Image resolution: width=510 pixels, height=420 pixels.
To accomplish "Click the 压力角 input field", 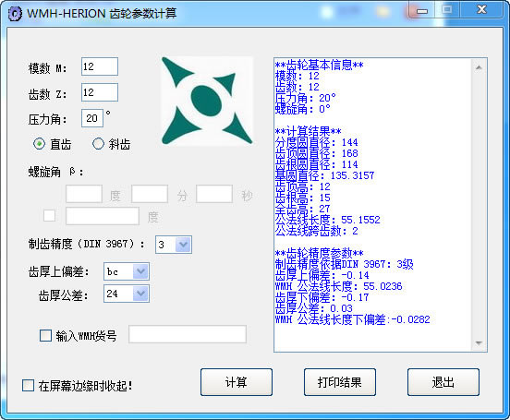I will [92, 118].
